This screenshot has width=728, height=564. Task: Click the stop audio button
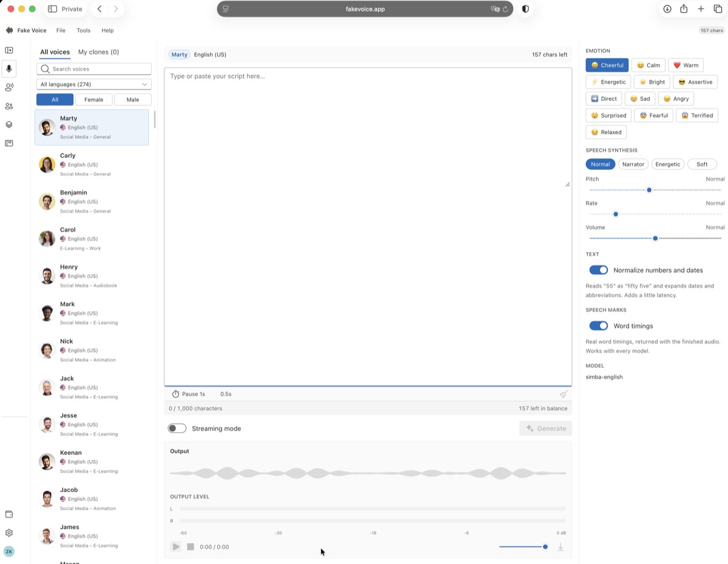point(190,547)
